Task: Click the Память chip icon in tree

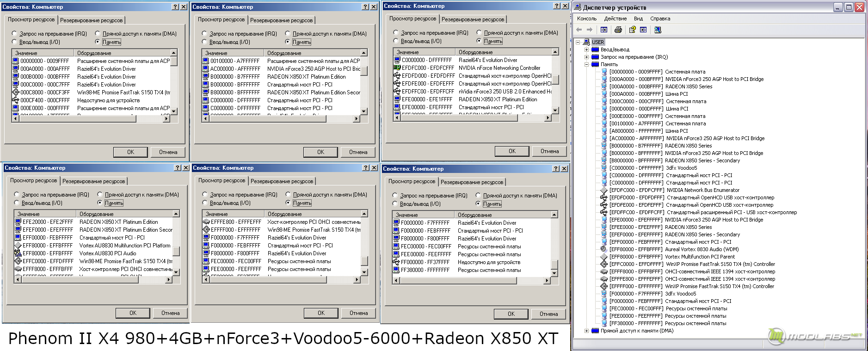Action: click(595, 64)
